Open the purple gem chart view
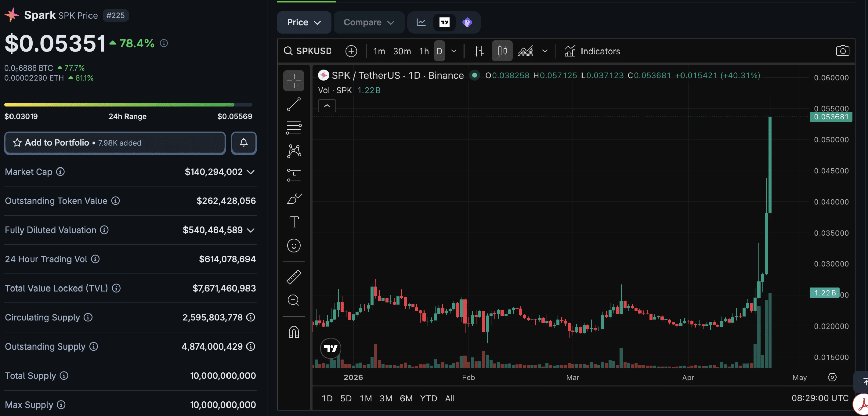The image size is (868, 416). pos(467,22)
